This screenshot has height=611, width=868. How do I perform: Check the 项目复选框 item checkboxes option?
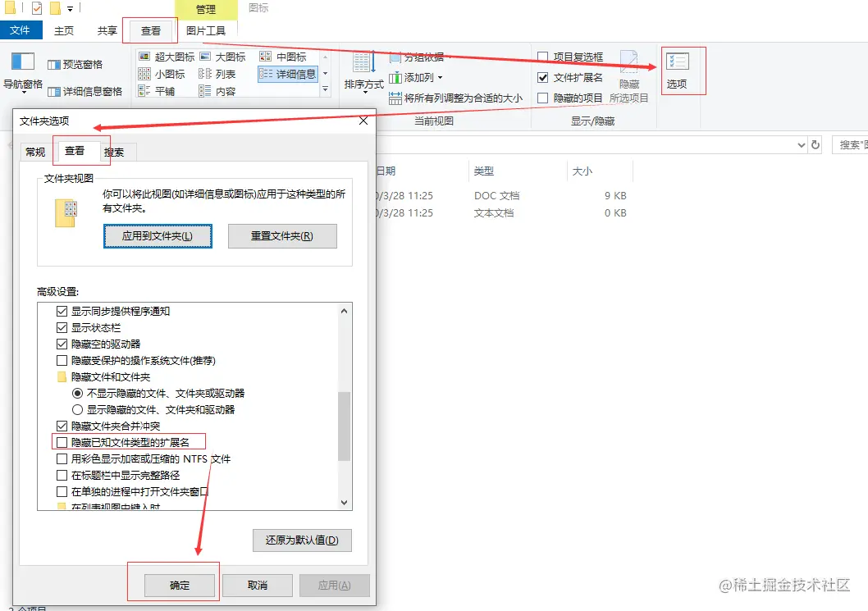[543, 57]
